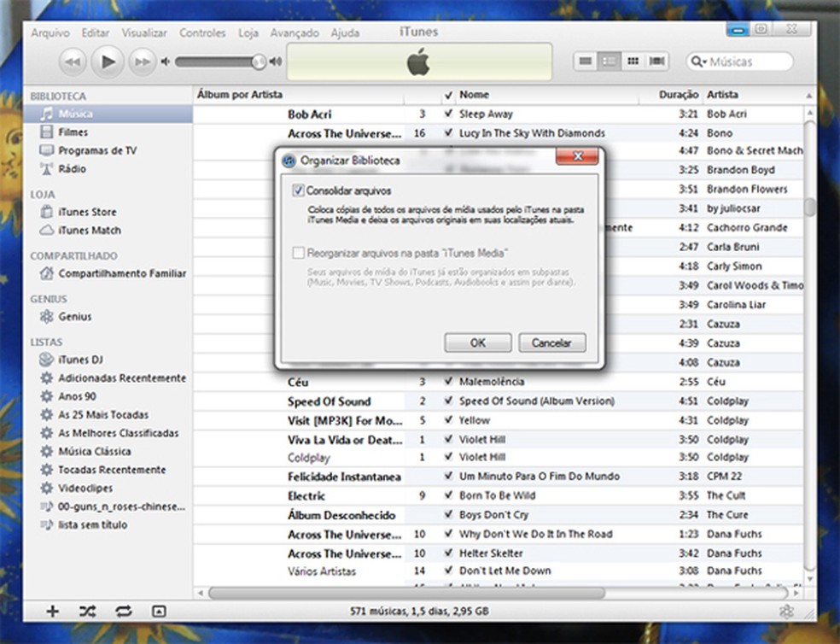Switch to Cover Flow view icon
Viewport: 840px width, 644px height.
coord(656,61)
